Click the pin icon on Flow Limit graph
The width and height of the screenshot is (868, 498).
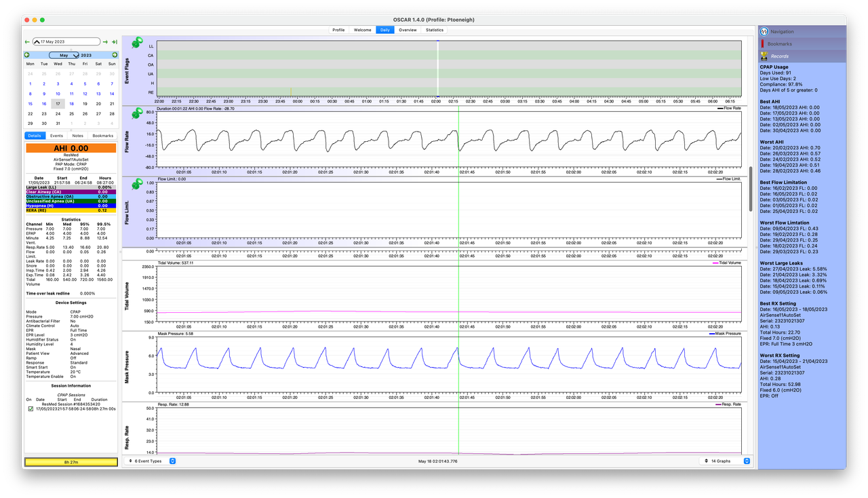(x=138, y=185)
